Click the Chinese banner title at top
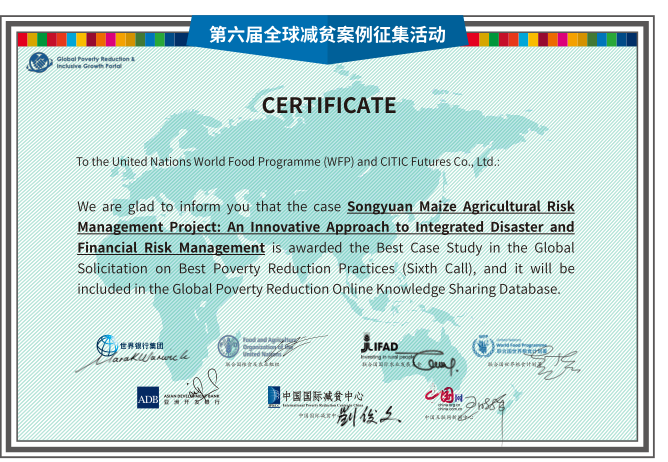 click(x=327, y=35)
